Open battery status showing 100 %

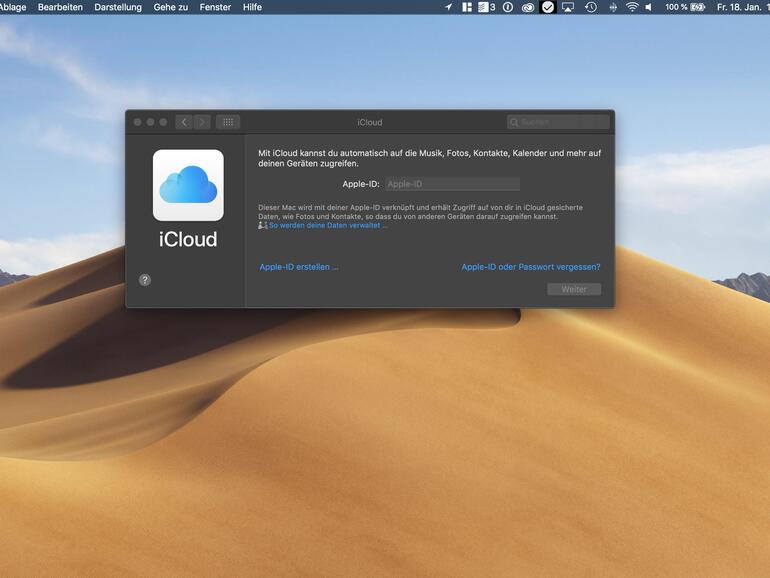685,7
